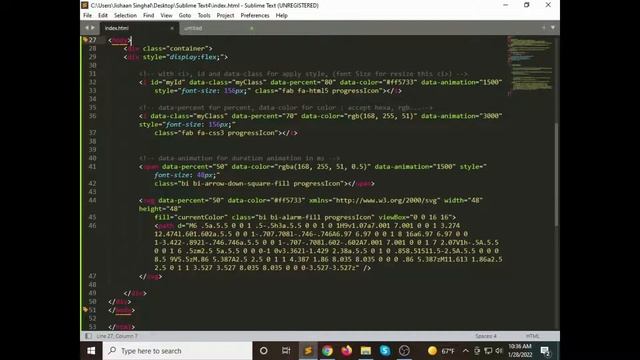Image resolution: width=640 pixels, height=360 pixels.
Task: Switch to the untitled tab
Action: click(x=216, y=28)
